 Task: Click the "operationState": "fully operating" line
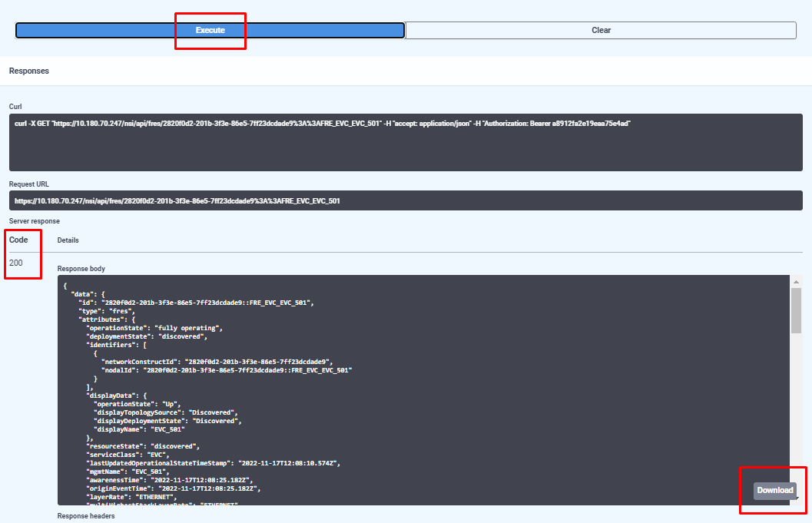click(154, 328)
